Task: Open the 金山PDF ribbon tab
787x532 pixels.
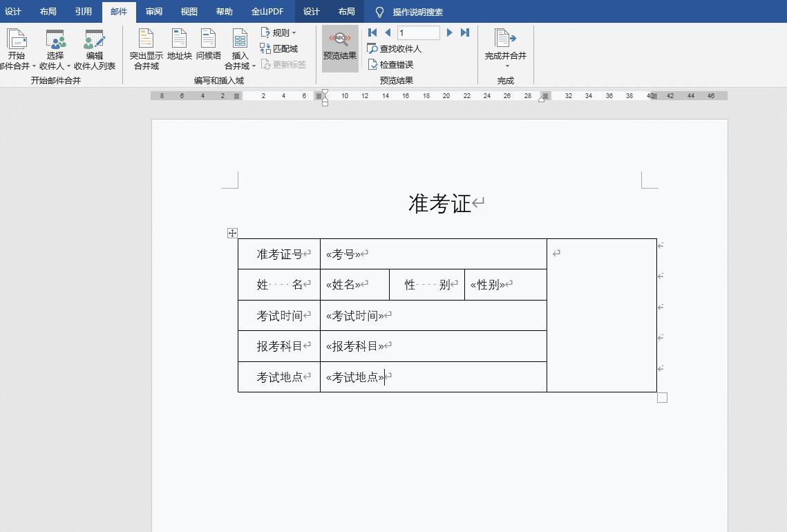Action: point(267,11)
